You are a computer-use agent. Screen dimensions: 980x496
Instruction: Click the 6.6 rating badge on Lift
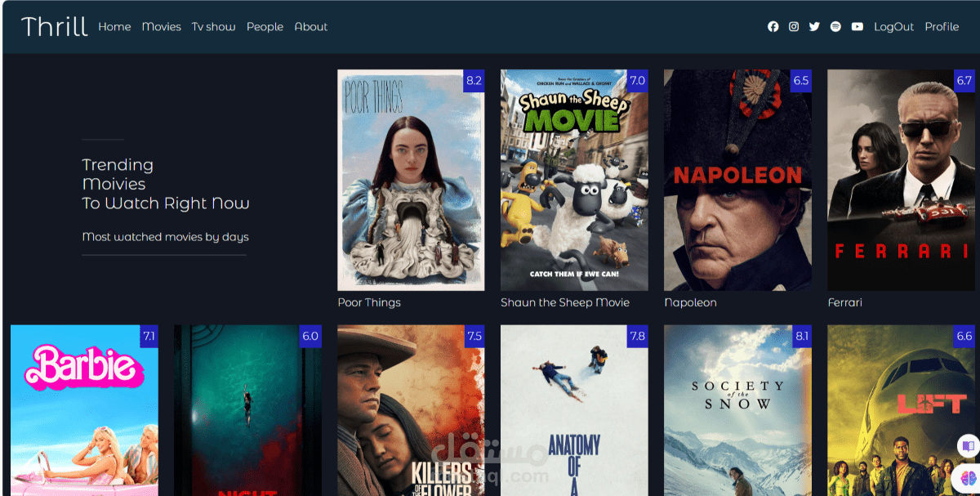pos(964,337)
